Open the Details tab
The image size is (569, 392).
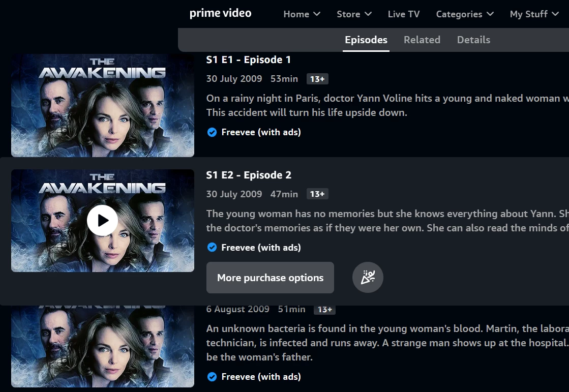473,40
